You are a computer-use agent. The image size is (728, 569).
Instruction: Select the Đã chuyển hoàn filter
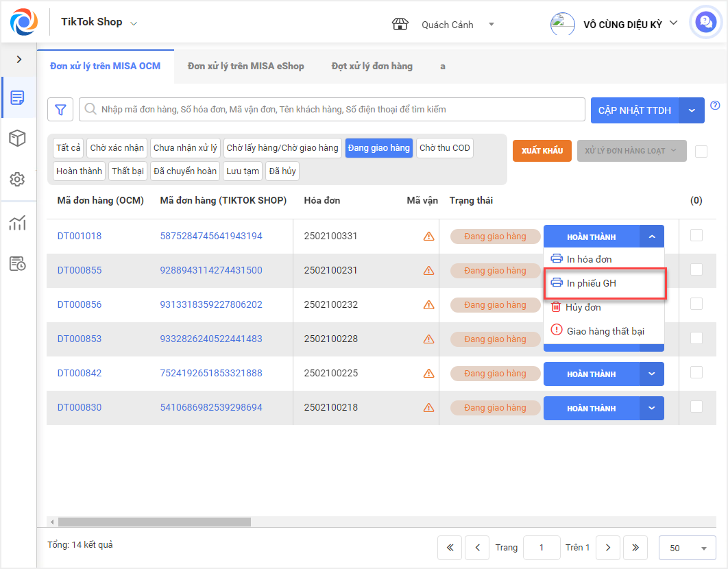(x=185, y=171)
